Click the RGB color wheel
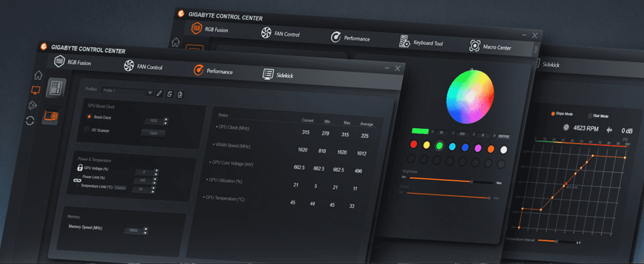This screenshot has height=264, width=644. click(470, 97)
